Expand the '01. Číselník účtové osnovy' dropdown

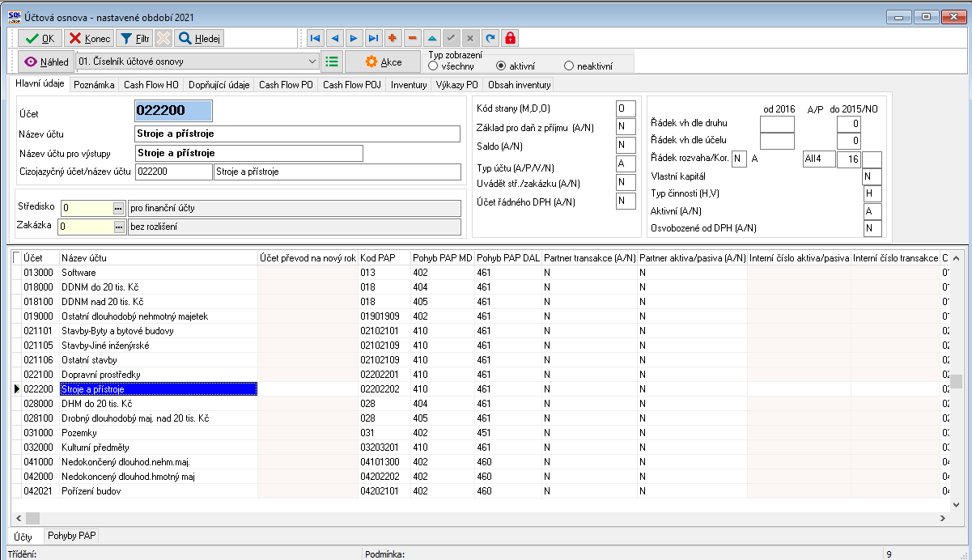(x=313, y=62)
